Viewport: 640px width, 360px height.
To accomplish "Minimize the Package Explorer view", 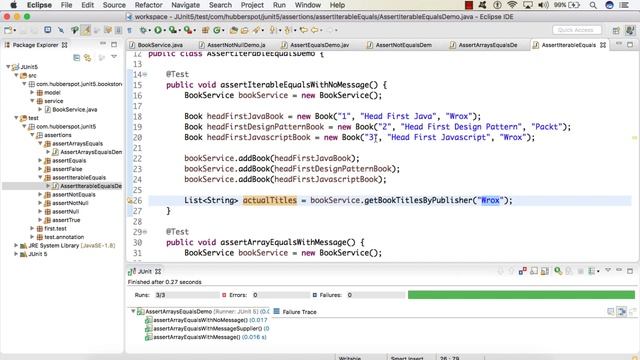I will [103, 44].
